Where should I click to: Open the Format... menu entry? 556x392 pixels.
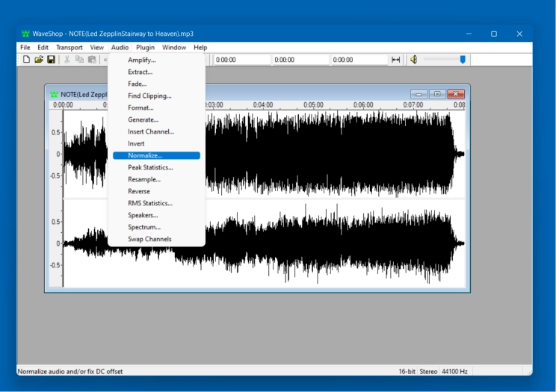point(156,108)
